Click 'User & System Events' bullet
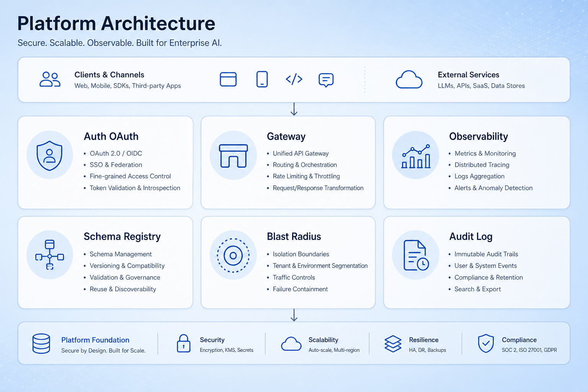This screenshot has height=392, width=588. [485, 266]
